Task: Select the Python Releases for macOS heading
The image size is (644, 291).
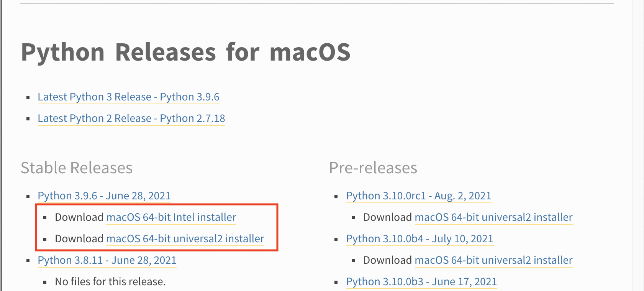Action: coord(186,53)
